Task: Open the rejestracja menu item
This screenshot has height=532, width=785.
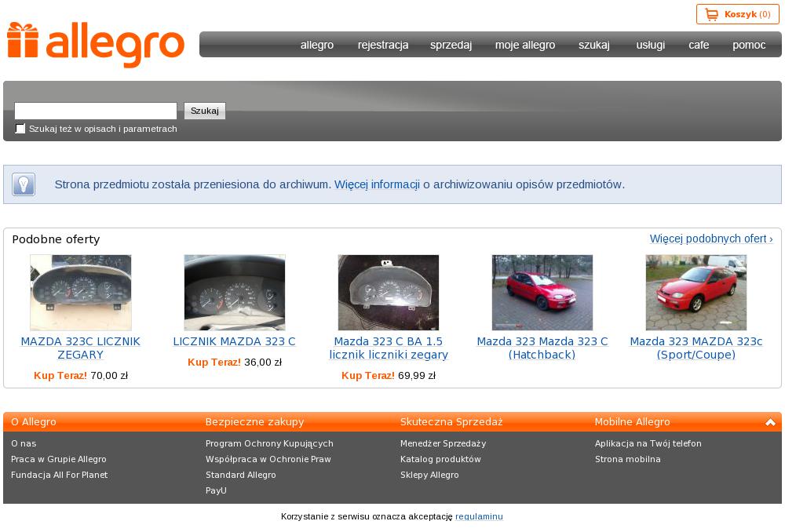Action: (383, 45)
